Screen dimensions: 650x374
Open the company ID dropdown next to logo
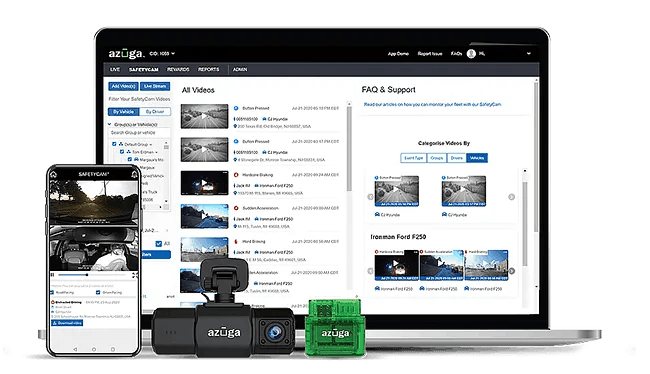pos(162,53)
